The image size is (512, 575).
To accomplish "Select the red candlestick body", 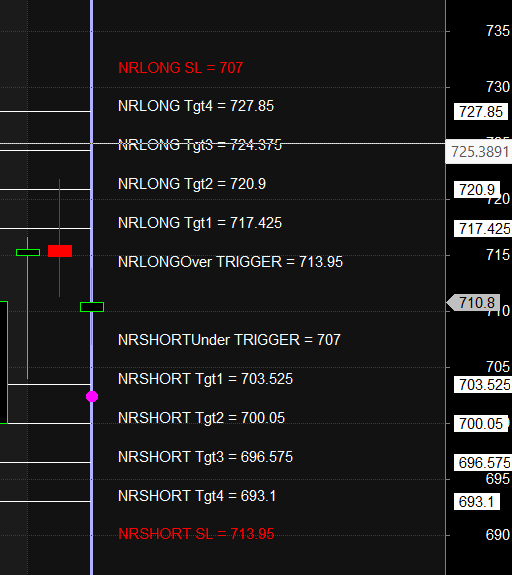I will tap(60, 251).
